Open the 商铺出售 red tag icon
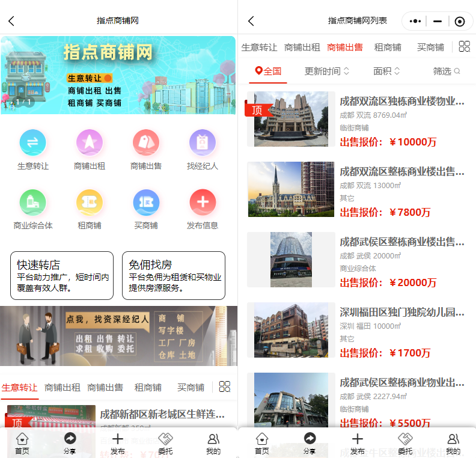This screenshot has height=458, width=476. [146, 142]
